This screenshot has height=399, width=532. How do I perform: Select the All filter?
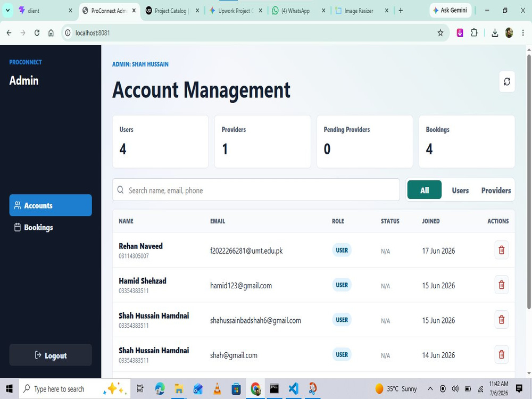pyautogui.click(x=425, y=190)
